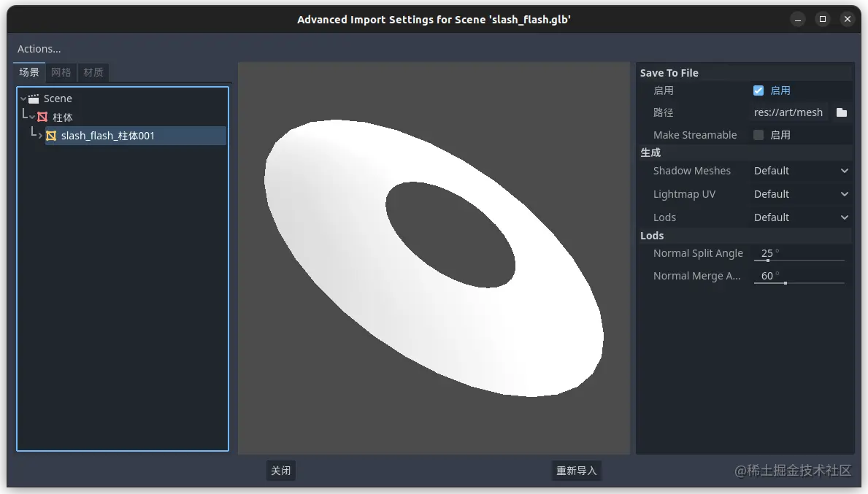Collapse the Scene root node
Screen dimensions: 868x494
(23, 99)
